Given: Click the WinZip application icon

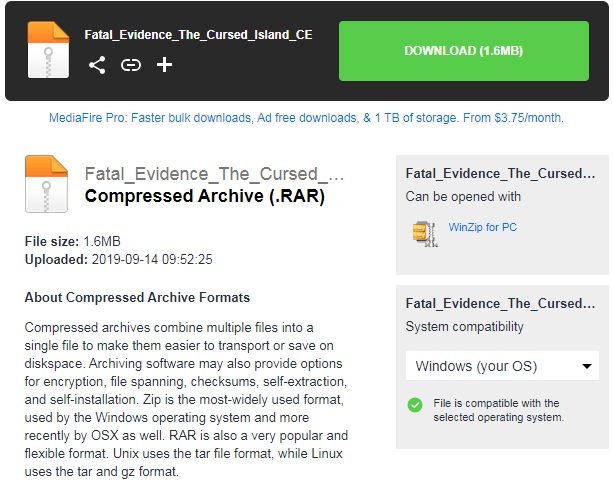Looking at the screenshot, I should (x=425, y=234).
